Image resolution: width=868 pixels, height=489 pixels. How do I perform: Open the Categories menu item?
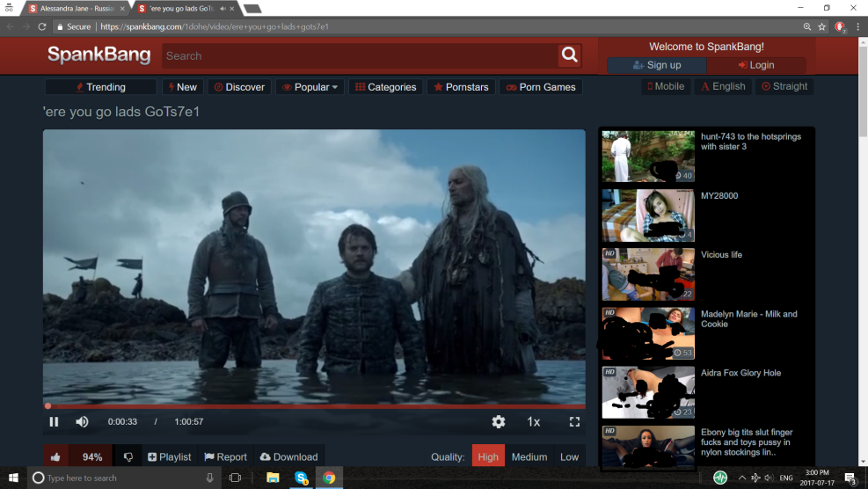click(x=385, y=87)
